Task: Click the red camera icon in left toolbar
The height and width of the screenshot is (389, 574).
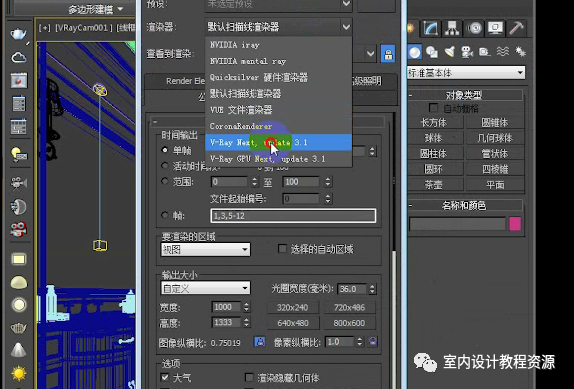Action: (18, 229)
